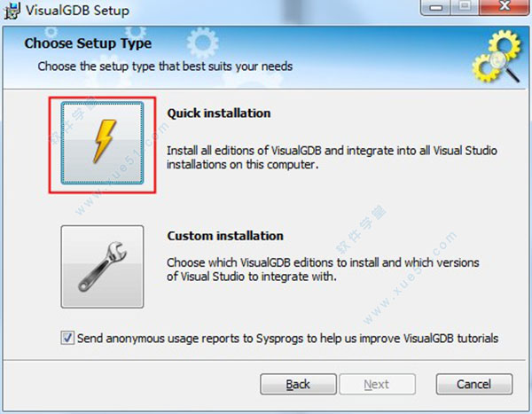Close the VisualGDB Setup window
The image size is (532, 414).
click(x=505, y=7)
